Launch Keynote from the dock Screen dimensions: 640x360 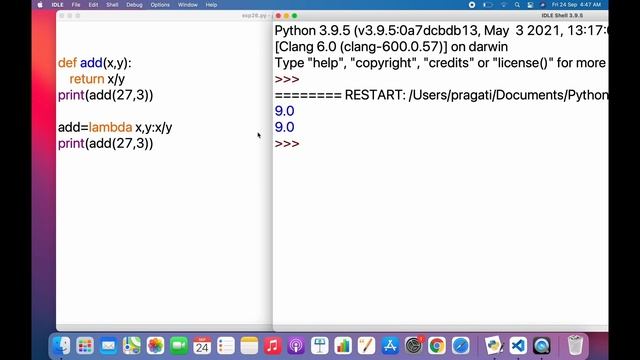320,346
